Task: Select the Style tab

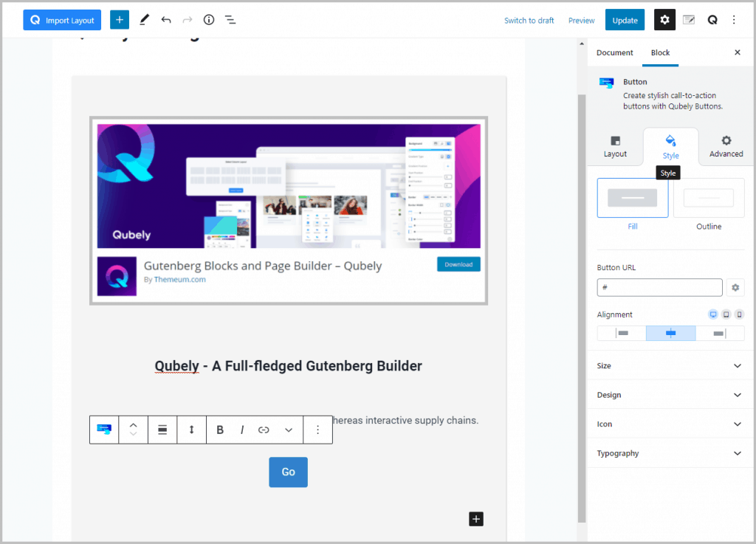Action: point(670,147)
